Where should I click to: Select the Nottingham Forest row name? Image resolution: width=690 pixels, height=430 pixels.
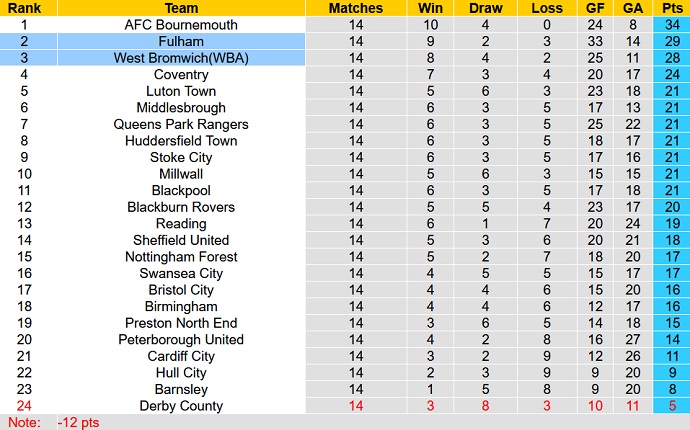click(x=181, y=257)
